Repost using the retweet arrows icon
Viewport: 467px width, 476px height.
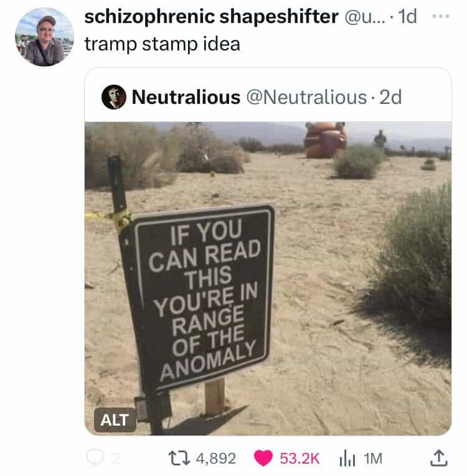pos(179,458)
